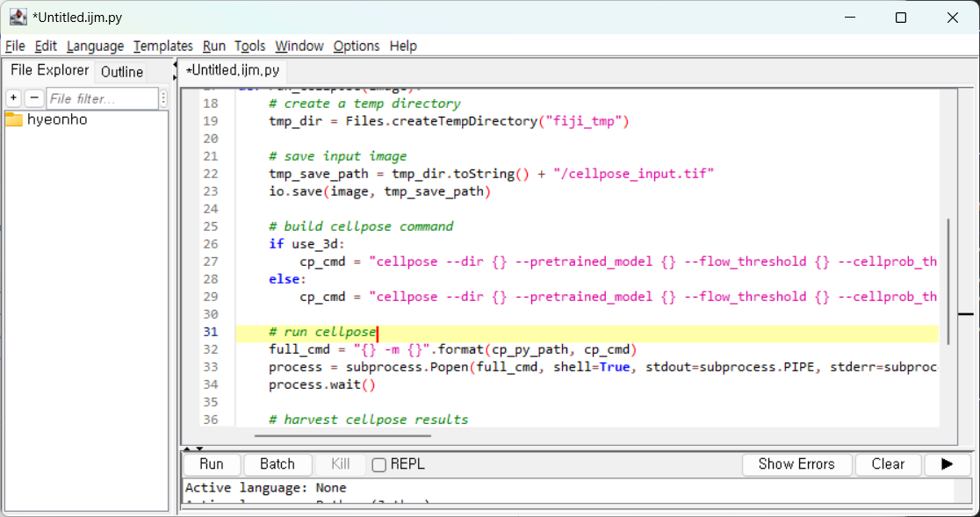Open the Help menu
The image size is (980, 517).
(x=403, y=47)
